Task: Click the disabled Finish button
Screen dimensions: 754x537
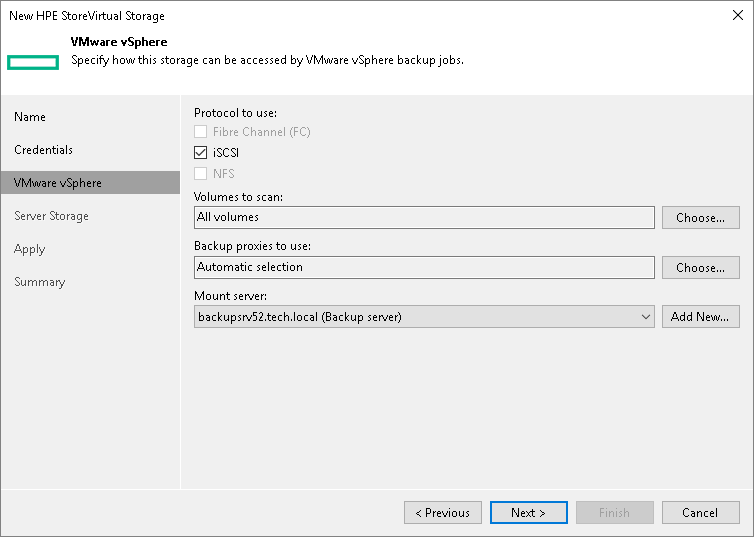Action: tap(615, 513)
